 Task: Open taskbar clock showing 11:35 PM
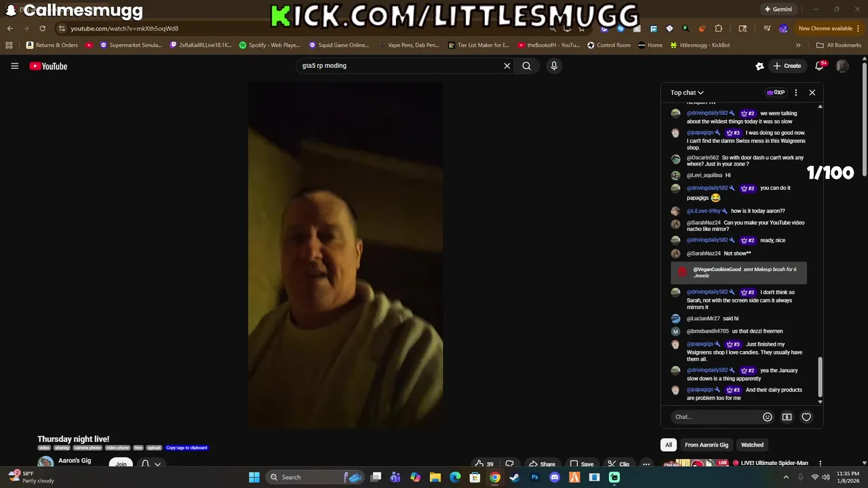pos(848,477)
